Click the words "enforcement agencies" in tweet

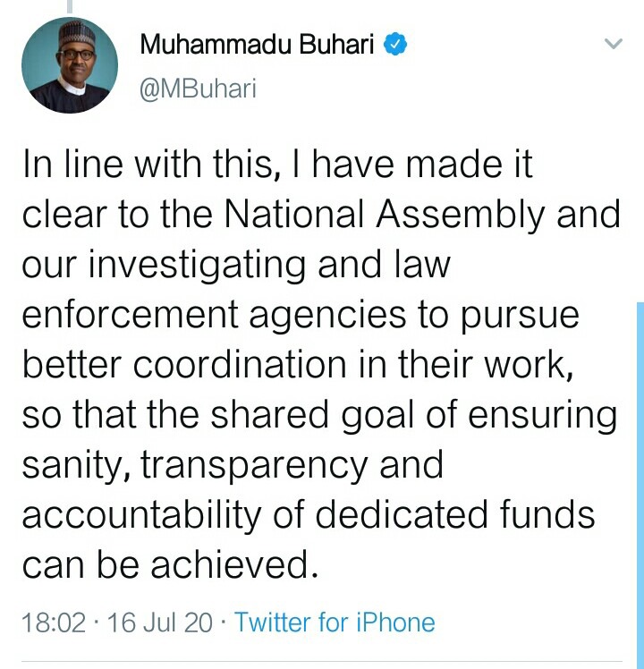(x=214, y=316)
